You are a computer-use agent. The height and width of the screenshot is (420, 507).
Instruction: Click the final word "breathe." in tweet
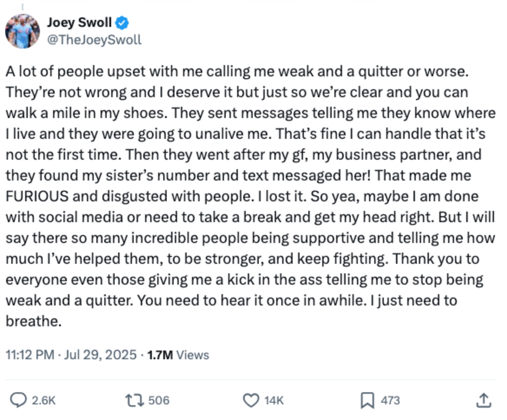tap(34, 321)
